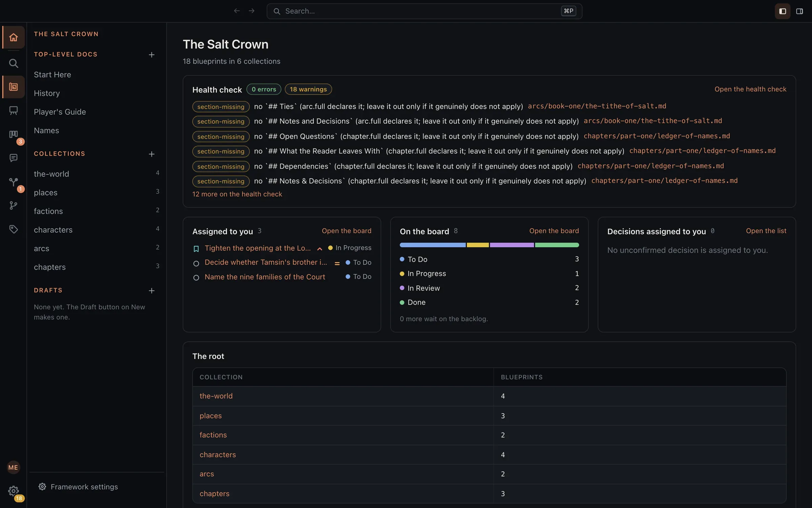Image resolution: width=812 pixels, height=508 pixels.
Task: Click Open the list link
Action: [766, 231]
